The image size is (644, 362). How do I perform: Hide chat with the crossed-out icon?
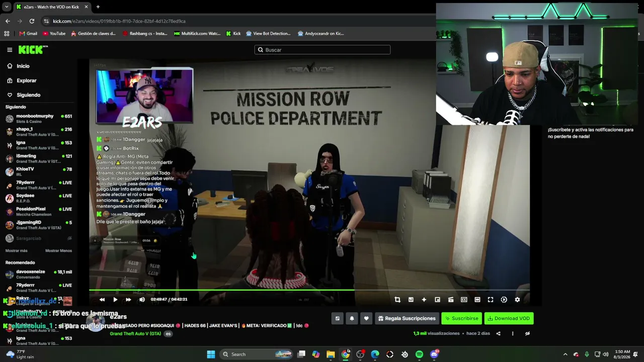pyautogui.click(x=527, y=333)
